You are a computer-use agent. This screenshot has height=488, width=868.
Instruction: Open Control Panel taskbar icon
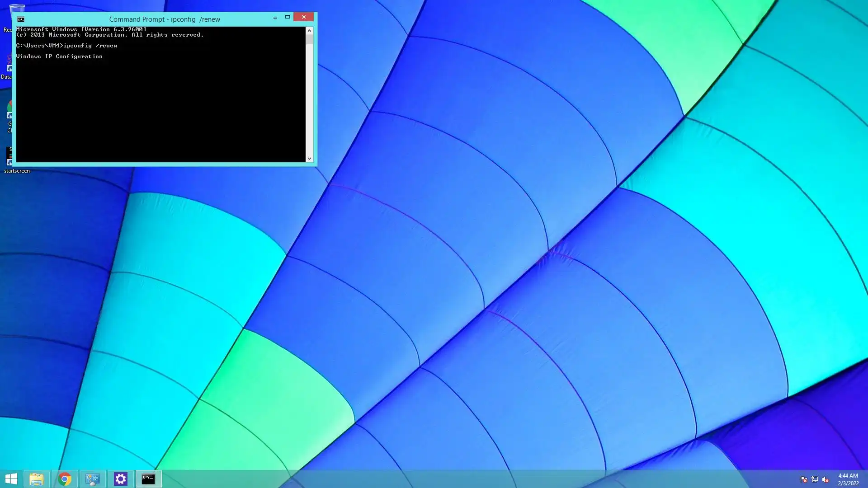(x=93, y=479)
